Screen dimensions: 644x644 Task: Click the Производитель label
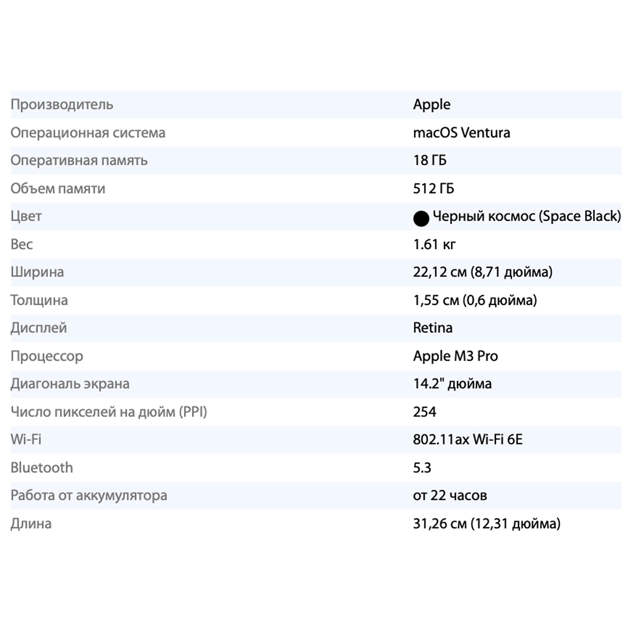tap(62, 105)
